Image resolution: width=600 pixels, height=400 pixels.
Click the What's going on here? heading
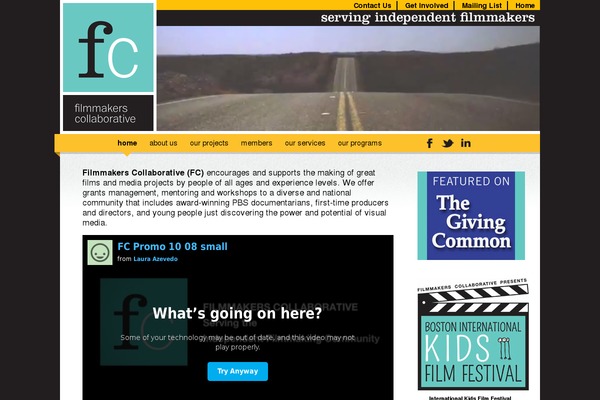tap(237, 313)
